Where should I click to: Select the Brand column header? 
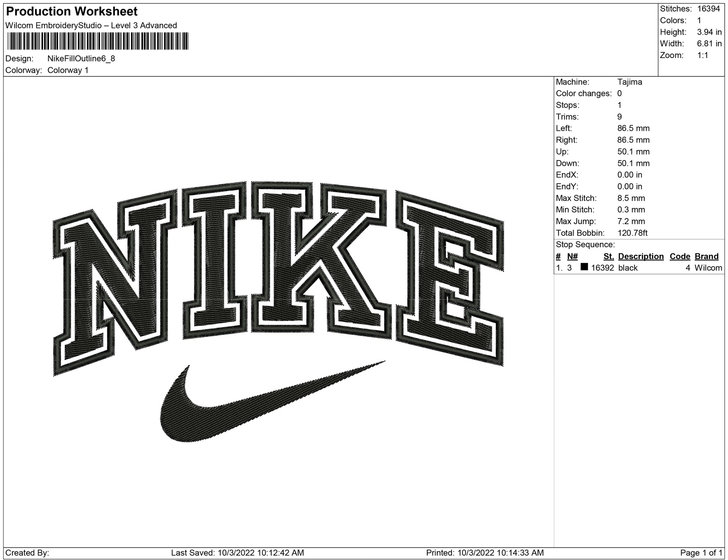(706, 256)
